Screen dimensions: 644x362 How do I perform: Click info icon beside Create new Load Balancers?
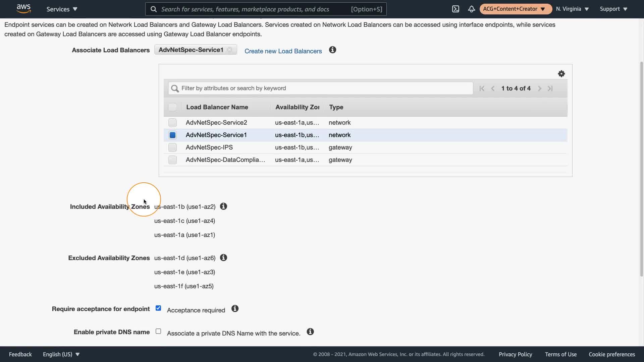pyautogui.click(x=332, y=50)
